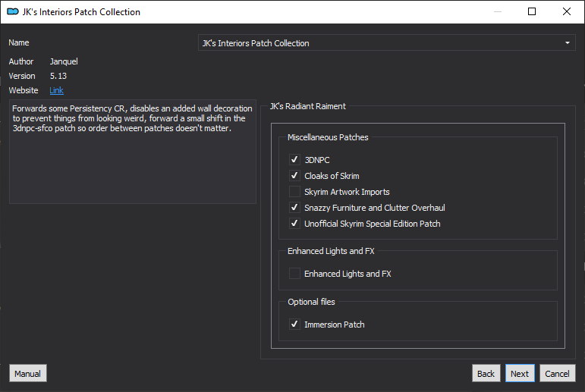
Task: Select the Miscellaneous Patches group label
Action: (x=328, y=137)
